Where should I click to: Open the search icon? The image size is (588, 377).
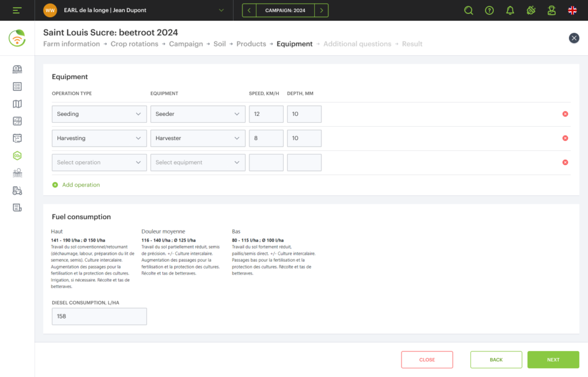[x=469, y=10]
